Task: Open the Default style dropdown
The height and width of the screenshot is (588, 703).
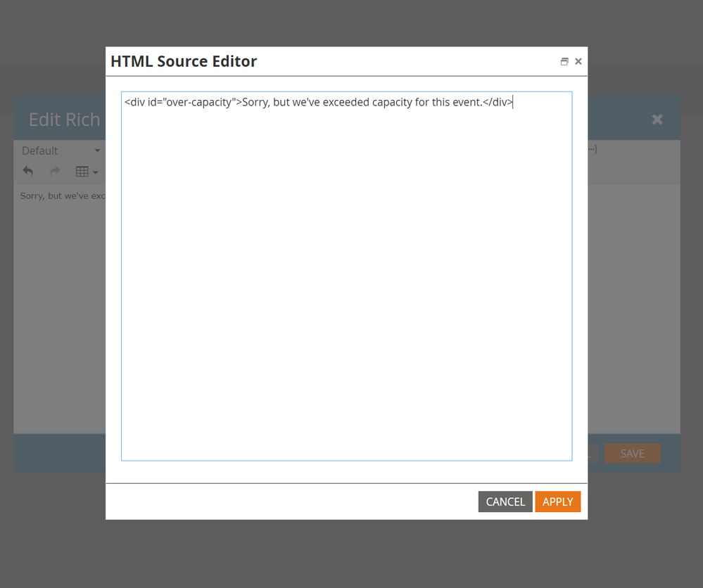Action: point(61,151)
